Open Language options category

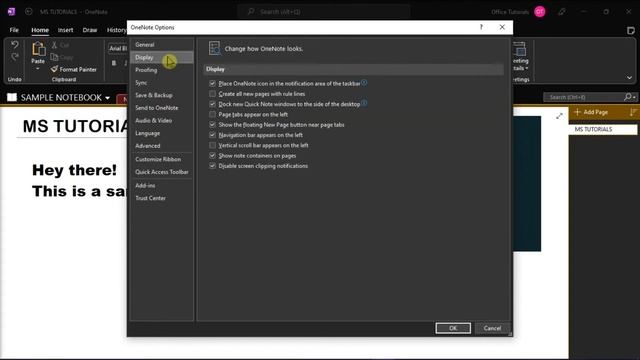[x=162, y=133]
